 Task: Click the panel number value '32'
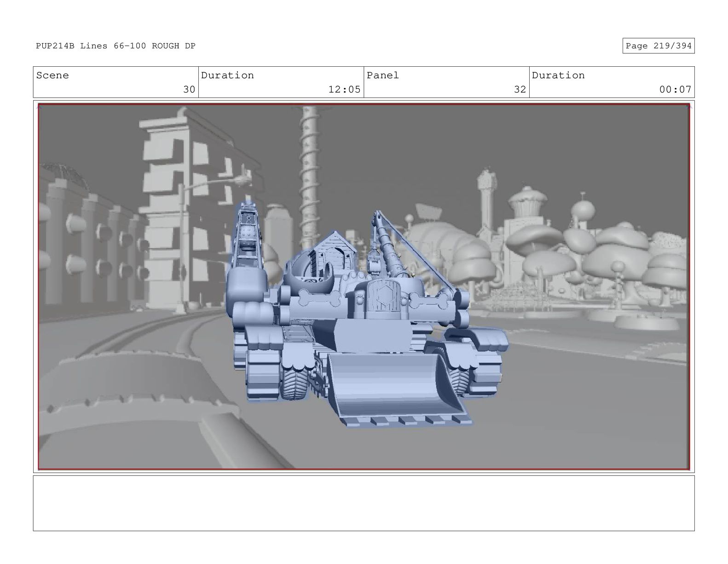pyautogui.click(x=520, y=89)
